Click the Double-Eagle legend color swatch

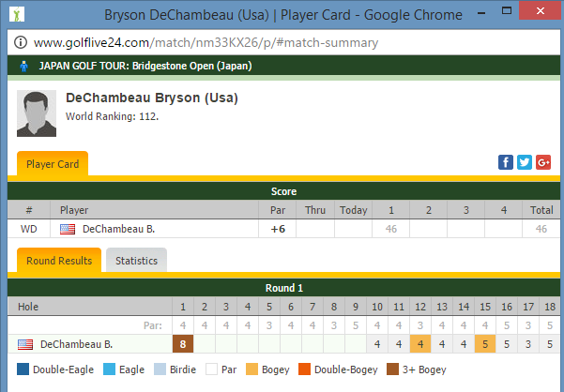[23, 369]
